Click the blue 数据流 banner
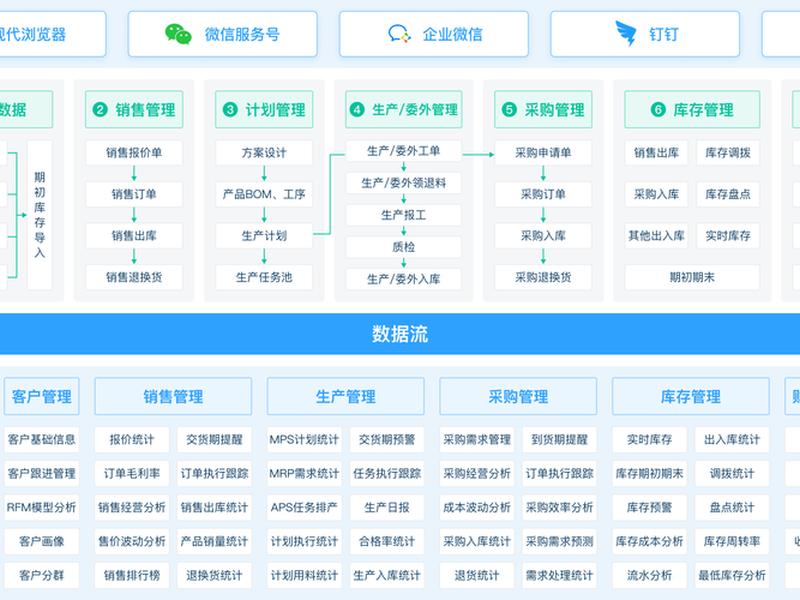Image resolution: width=800 pixels, height=600 pixels. click(400, 334)
